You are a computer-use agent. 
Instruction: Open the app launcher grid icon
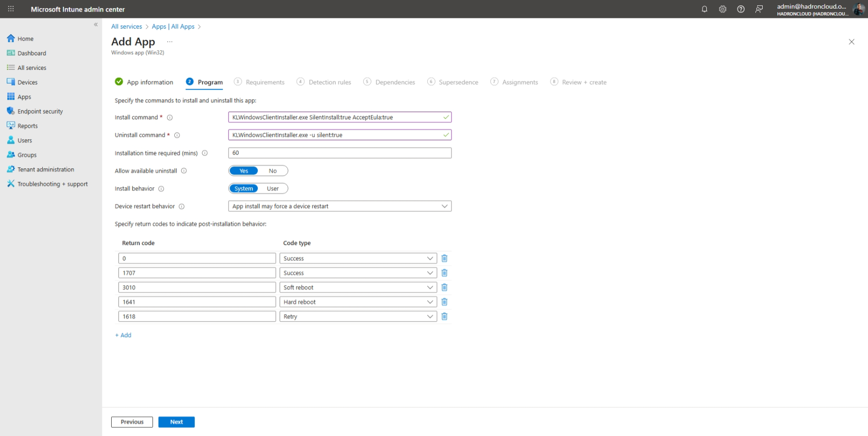11,9
